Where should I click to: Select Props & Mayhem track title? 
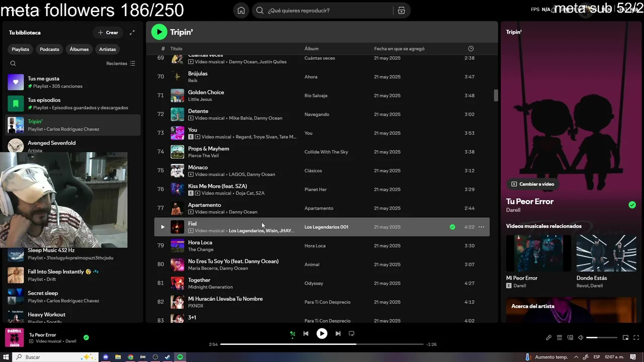[208, 149]
